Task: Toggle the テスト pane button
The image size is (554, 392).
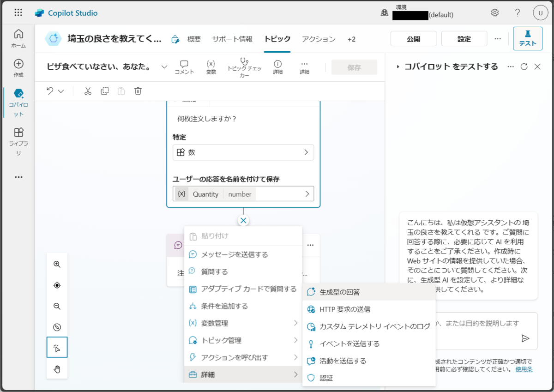Action: point(528,39)
